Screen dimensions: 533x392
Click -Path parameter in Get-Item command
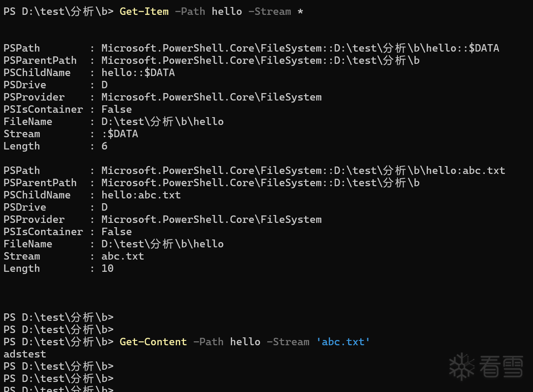[x=190, y=11]
